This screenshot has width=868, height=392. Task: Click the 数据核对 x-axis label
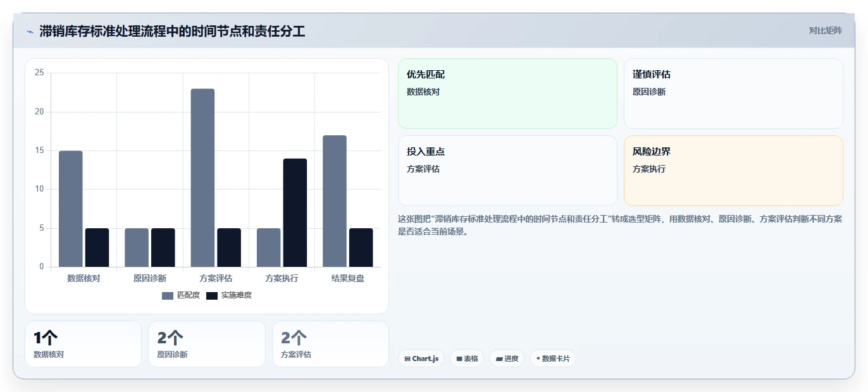pyautogui.click(x=84, y=278)
